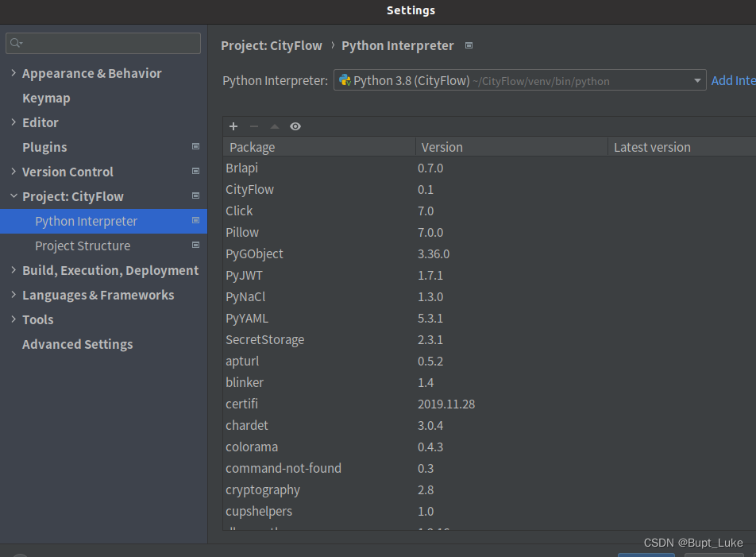This screenshot has width=756, height=557.
Task: Open Python 3.8 (CityFlow) interpreter combo box
Action: pos(519,80)
